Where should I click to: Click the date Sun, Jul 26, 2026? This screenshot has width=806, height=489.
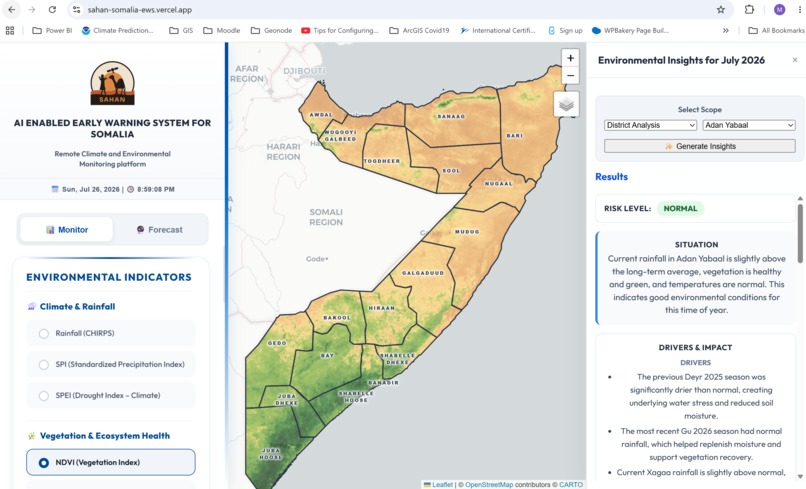(x=90, y=189)
